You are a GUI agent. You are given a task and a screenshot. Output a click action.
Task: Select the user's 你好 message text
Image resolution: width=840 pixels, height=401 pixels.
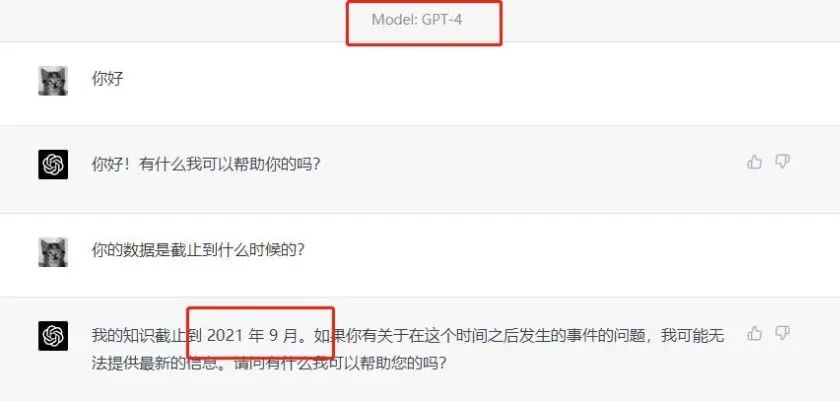coord(108,79)
